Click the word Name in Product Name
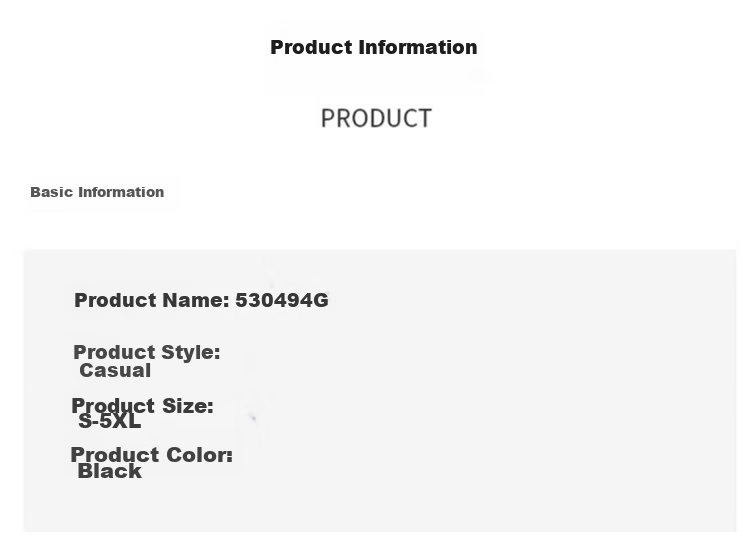Viewport: 750px width, 546px height. [x=196, y=300]
